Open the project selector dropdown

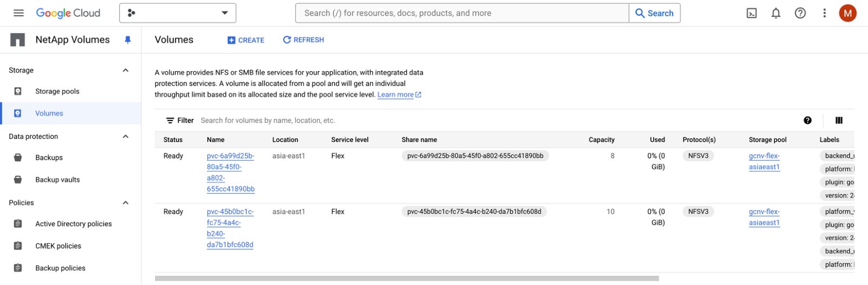click(x=177, y=13)
